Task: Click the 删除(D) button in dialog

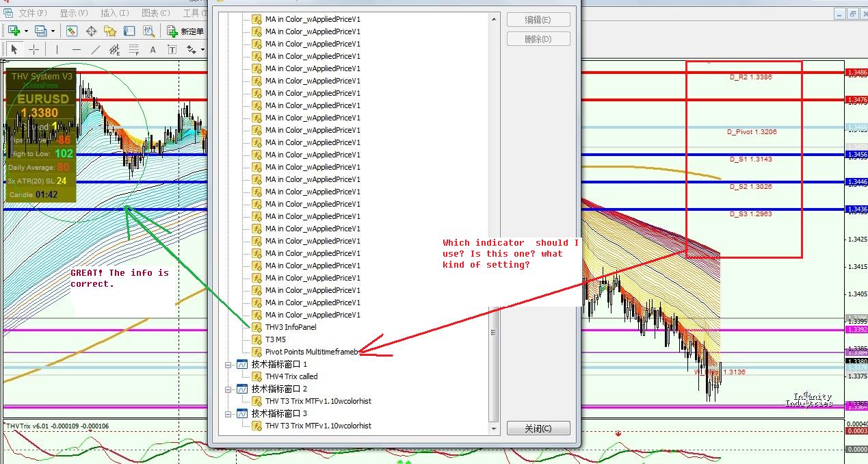Action: [538, 39]
